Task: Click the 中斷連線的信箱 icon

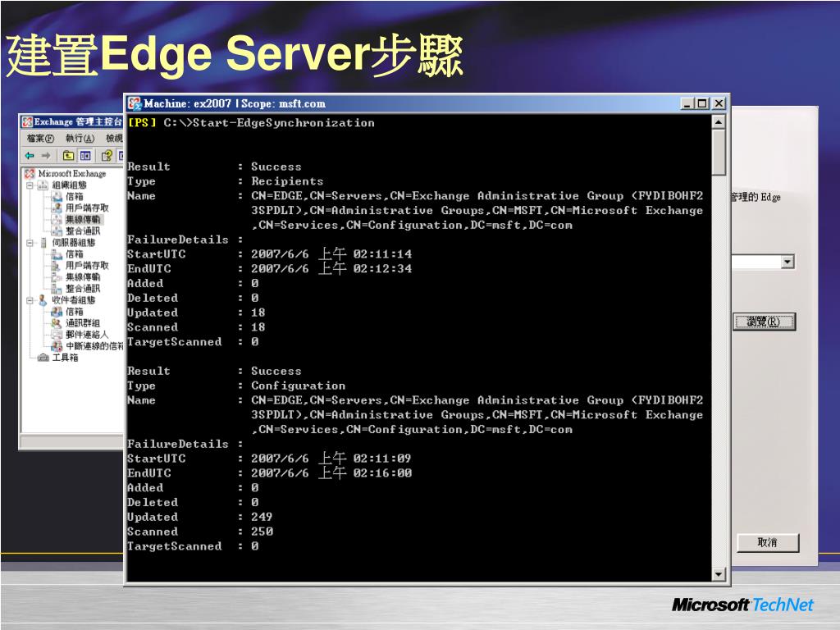Action: (57, 347)
